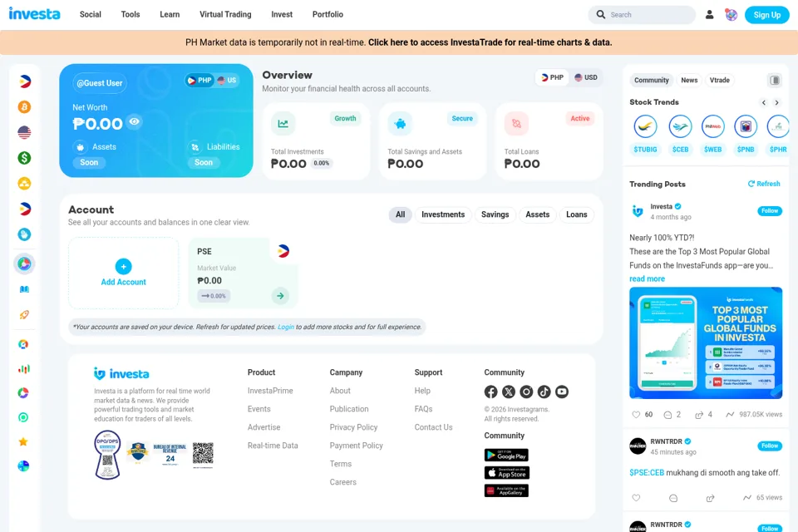Image resolution: width=798 pixels, height=532 pixels.
Task: Go to next Stock Trends
Action: [x=776, y=103]
